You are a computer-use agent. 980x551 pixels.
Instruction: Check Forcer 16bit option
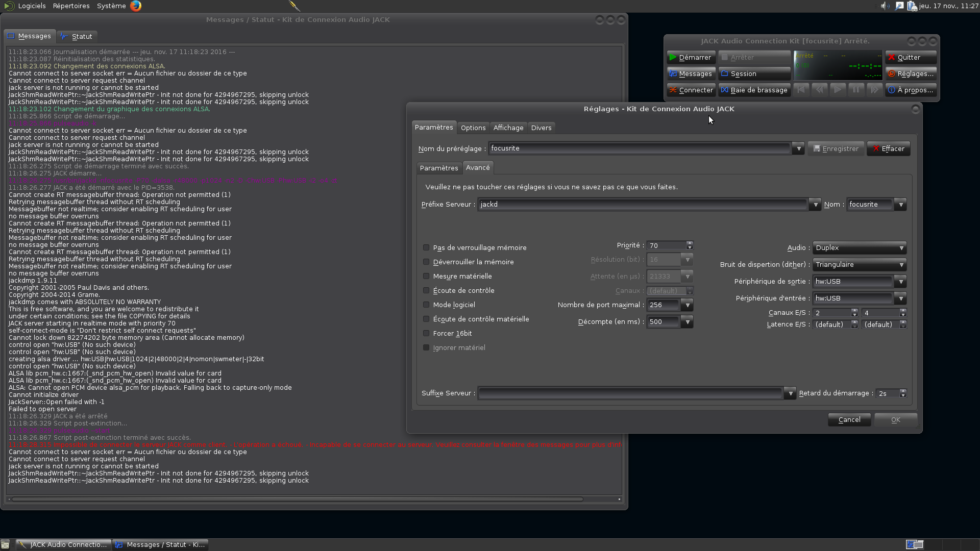click(426, 333)
